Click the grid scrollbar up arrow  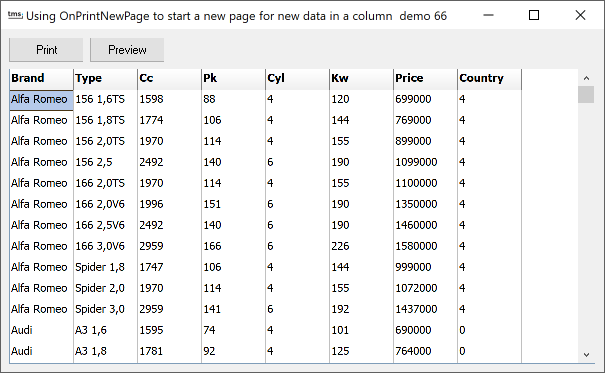[x=586, y=78]
